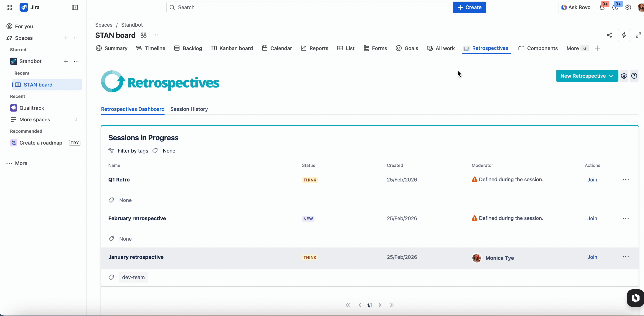Open more actions for January retrospective
This screenshot has height=316, width=644.
(626, 257)
